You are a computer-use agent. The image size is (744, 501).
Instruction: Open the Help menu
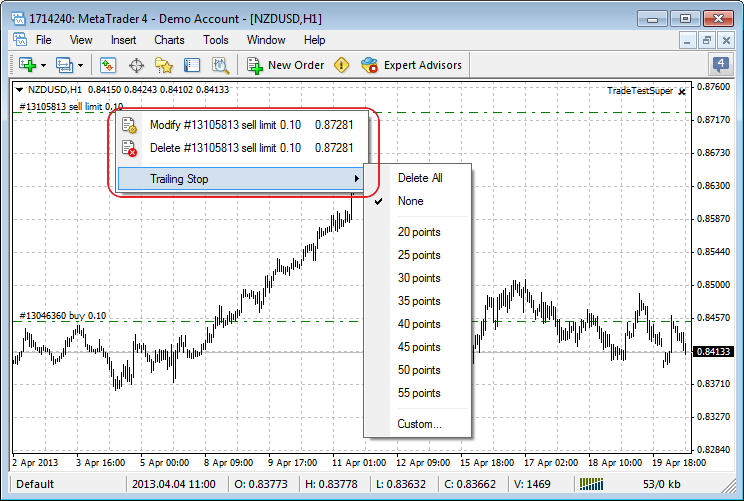point(315,40)
